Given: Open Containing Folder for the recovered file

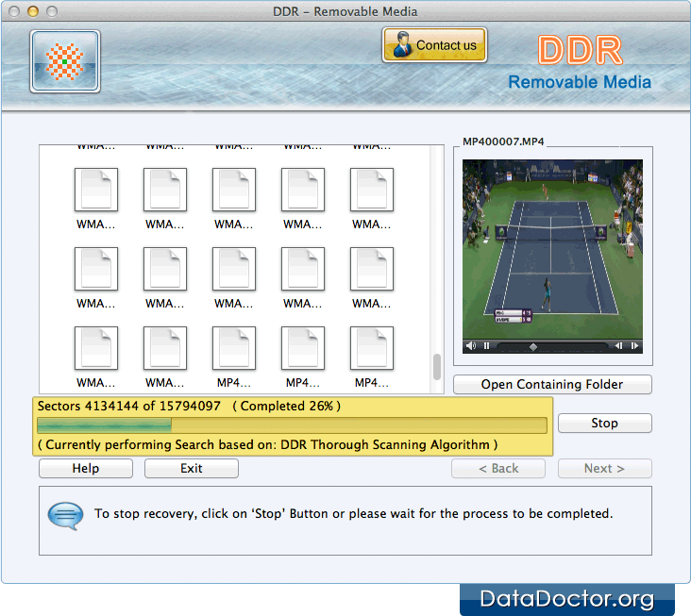Looking at the screenshot, I should [552, 384].
